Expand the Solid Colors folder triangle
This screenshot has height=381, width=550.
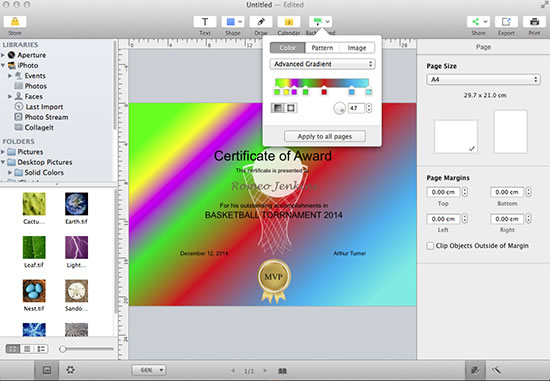10,173
